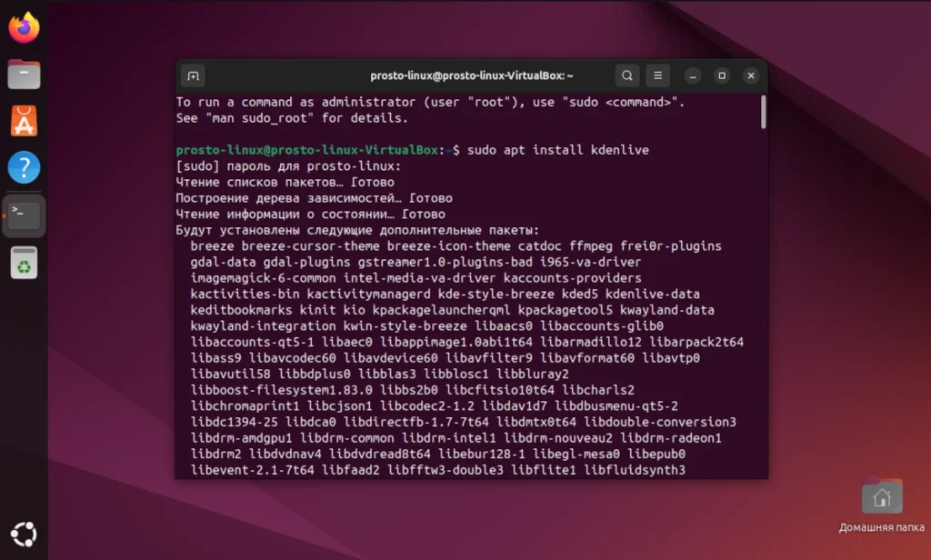This screenshot has width=931, height=560.
Task: Click the package name 'libbluray2'
Action: pos(533,375)
